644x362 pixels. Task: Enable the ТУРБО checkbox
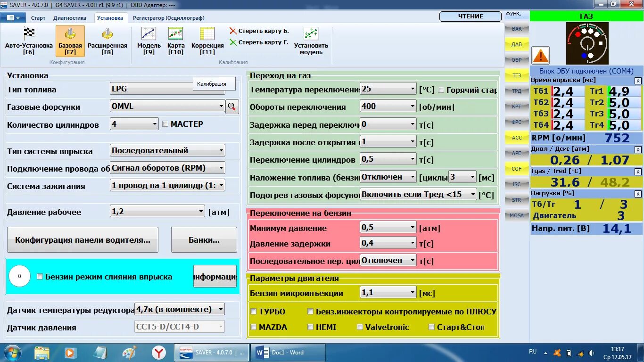(x=254, y=312)
